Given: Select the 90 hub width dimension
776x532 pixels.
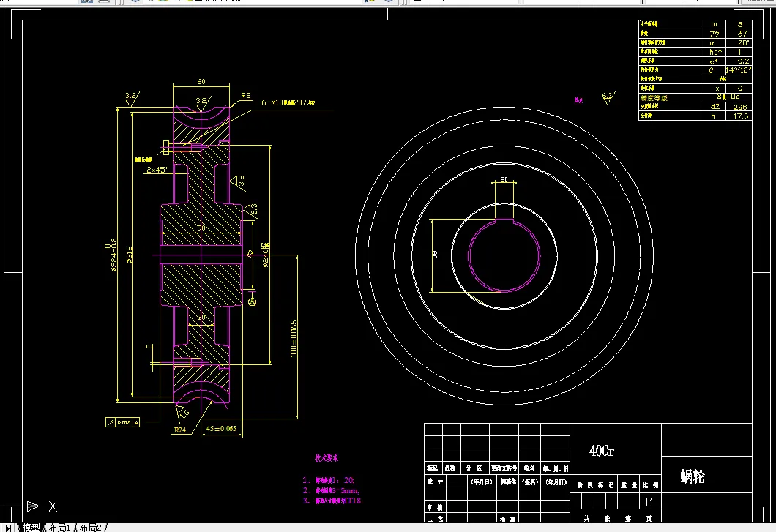Looking at the screenshot, I should coord(201,228).
